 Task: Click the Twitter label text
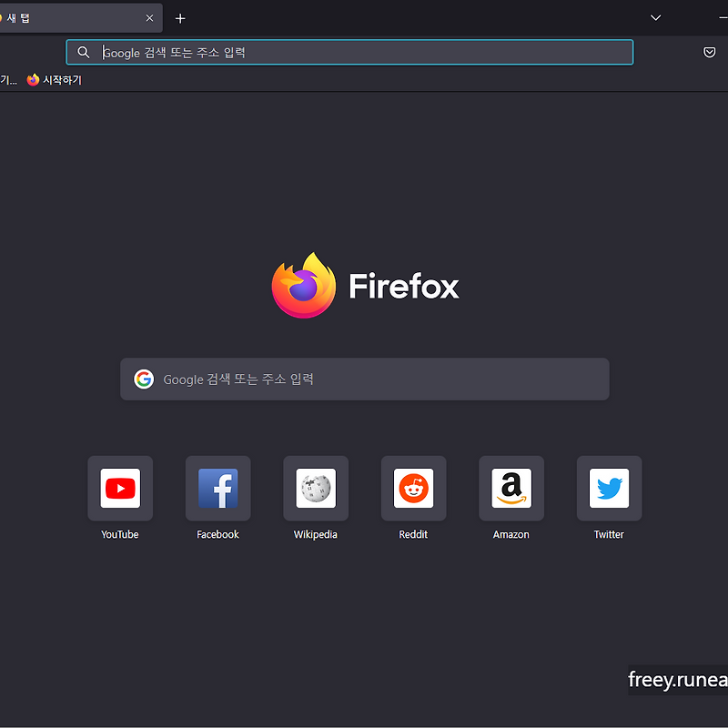[609, 534]
